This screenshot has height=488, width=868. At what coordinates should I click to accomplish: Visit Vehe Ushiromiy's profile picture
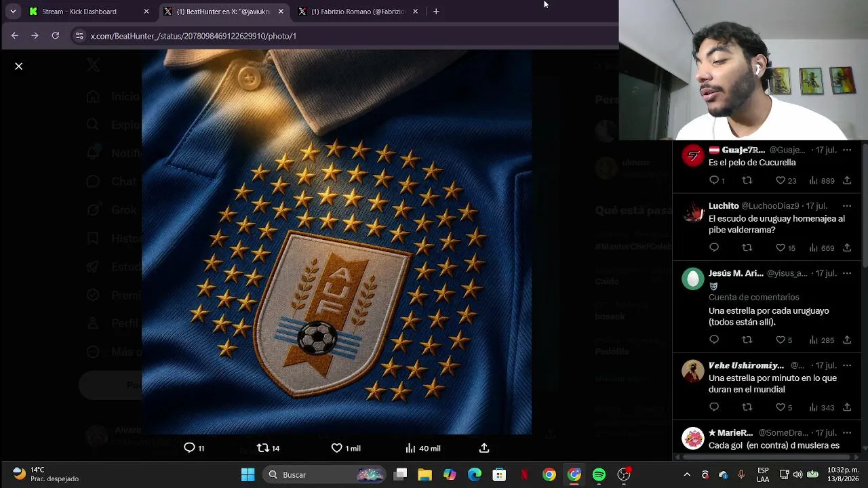click(x=693, y=371)
